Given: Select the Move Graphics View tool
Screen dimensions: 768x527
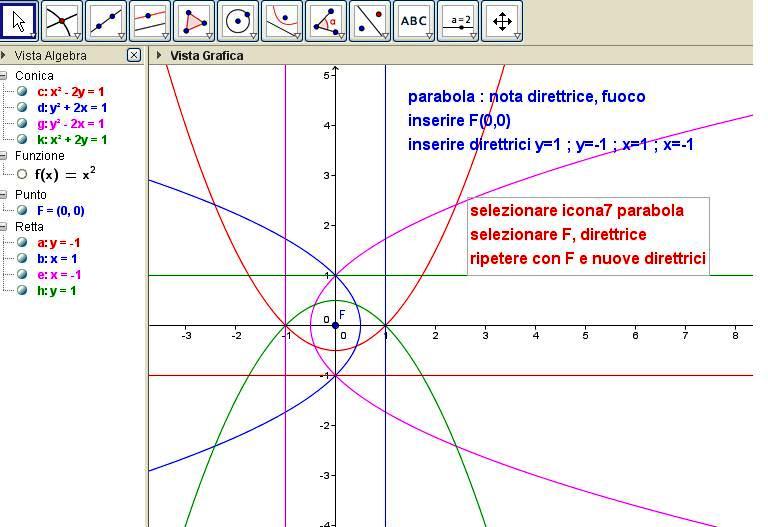Looking at the screenshot, I should [x=503, y=21].
